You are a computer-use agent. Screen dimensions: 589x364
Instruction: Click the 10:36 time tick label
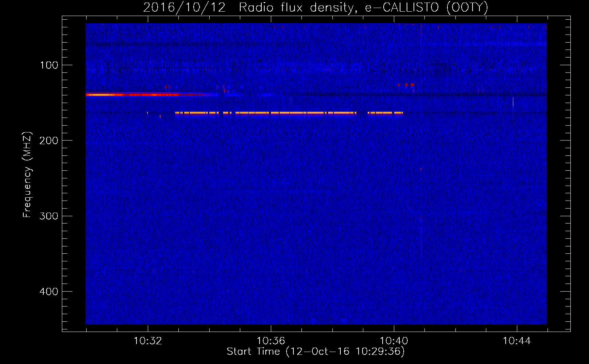click(x=271, y=341)
